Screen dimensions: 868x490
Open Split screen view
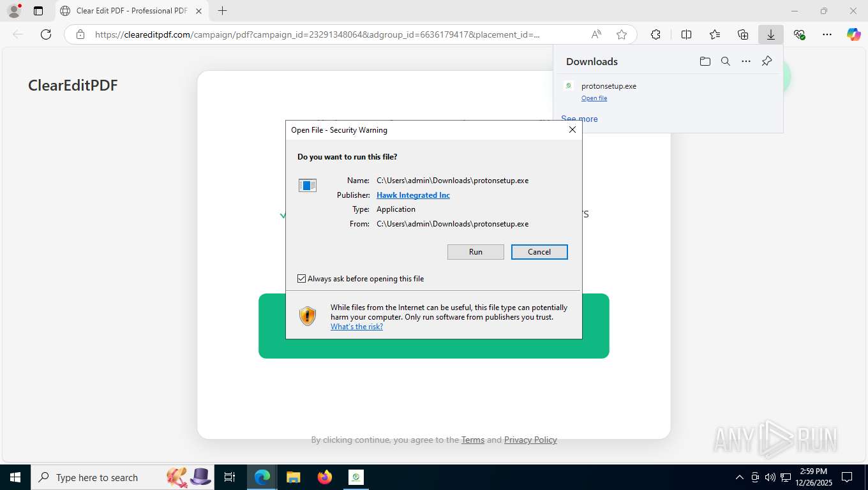tap(686, 34)
